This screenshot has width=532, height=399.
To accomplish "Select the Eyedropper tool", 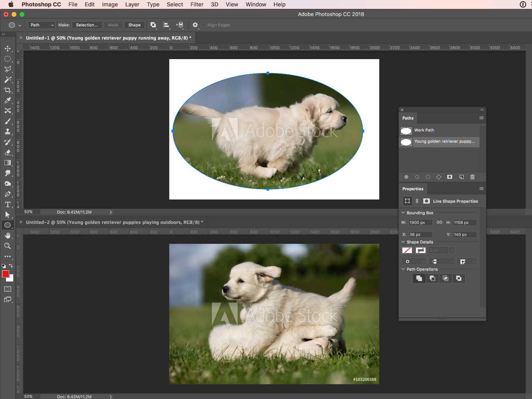I will (x=7, y=100).
